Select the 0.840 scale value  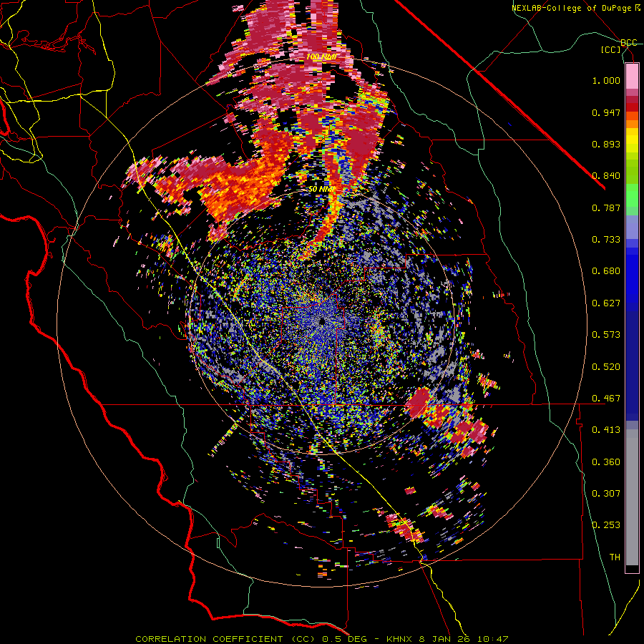pyautogui.click(x=606, y=176)
